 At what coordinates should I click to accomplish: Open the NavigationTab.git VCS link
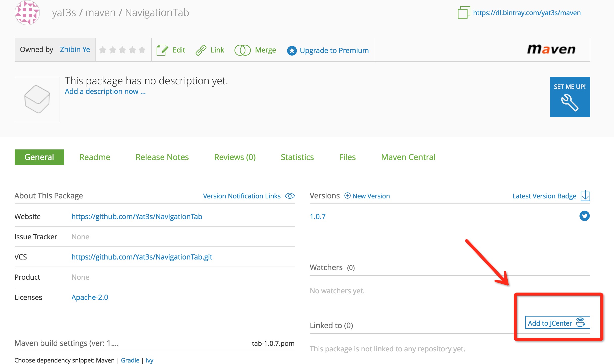142,257
